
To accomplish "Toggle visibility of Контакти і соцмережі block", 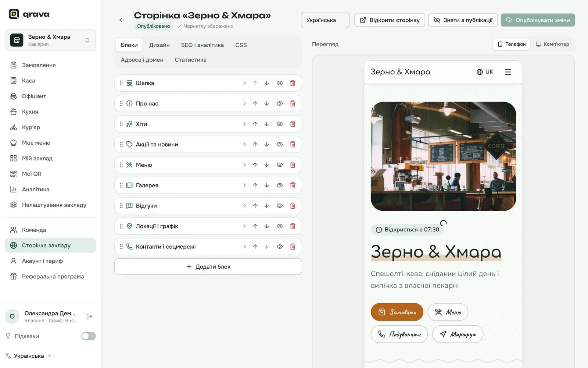I will (x=280, y=247).
